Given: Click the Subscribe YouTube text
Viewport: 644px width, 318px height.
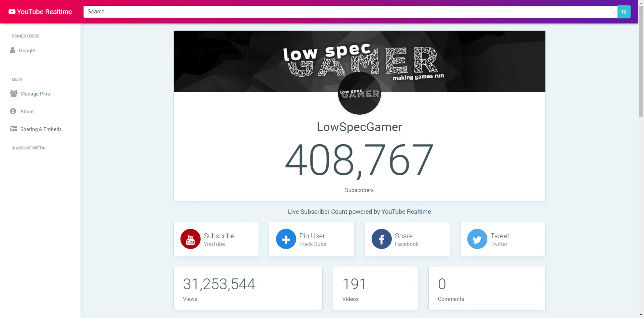Looking at the screenshot, I should pyautogui.click(x=219, y=240).
